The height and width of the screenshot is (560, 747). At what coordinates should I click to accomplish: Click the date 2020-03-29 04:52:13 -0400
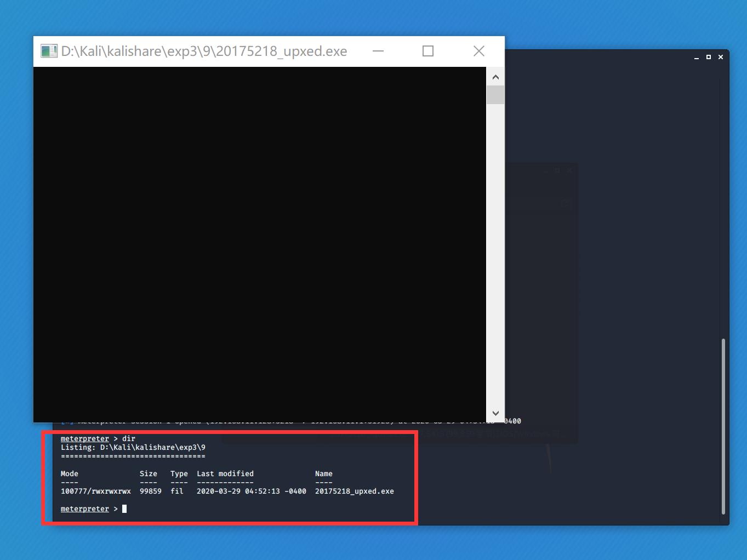252,492
